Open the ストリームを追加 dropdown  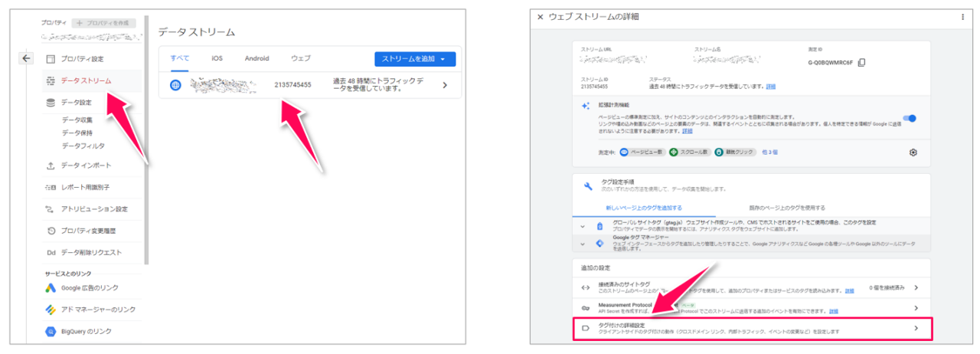(x=414, y=59)
